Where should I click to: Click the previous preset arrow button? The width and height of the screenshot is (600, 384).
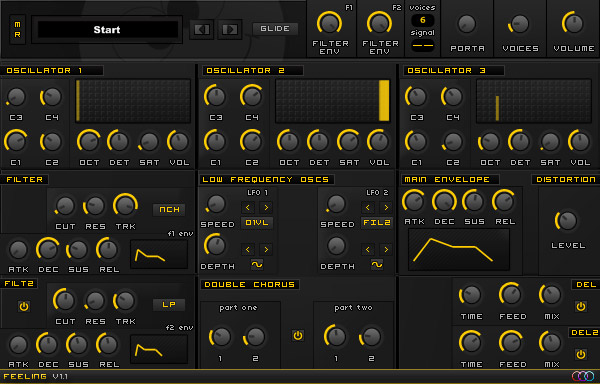pos(202,29)
